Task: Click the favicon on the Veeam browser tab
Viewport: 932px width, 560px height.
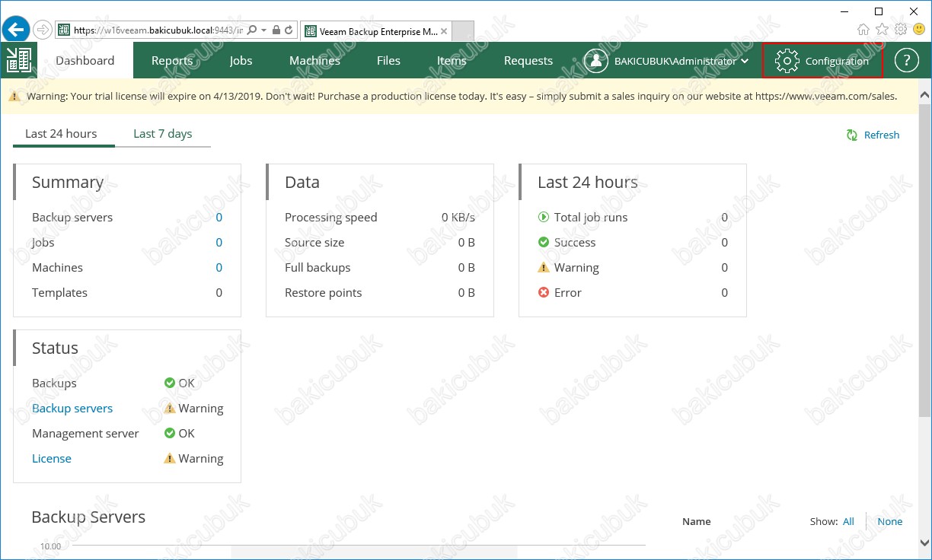Action: coord(310,31)
